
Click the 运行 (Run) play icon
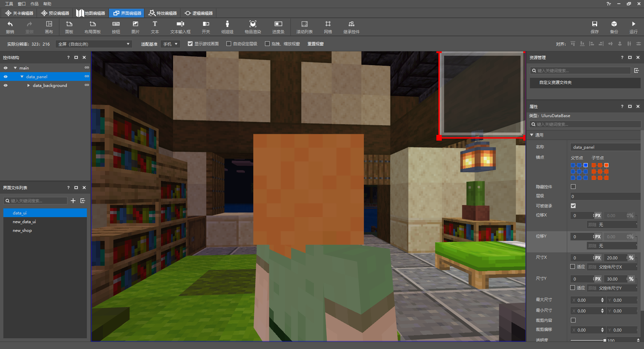coord(634,27)
